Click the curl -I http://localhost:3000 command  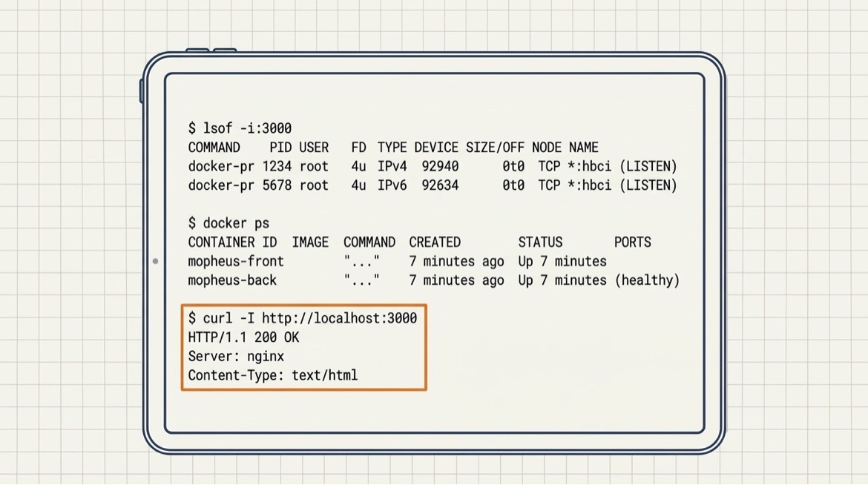pyautogui.click(x=302, y=318)
